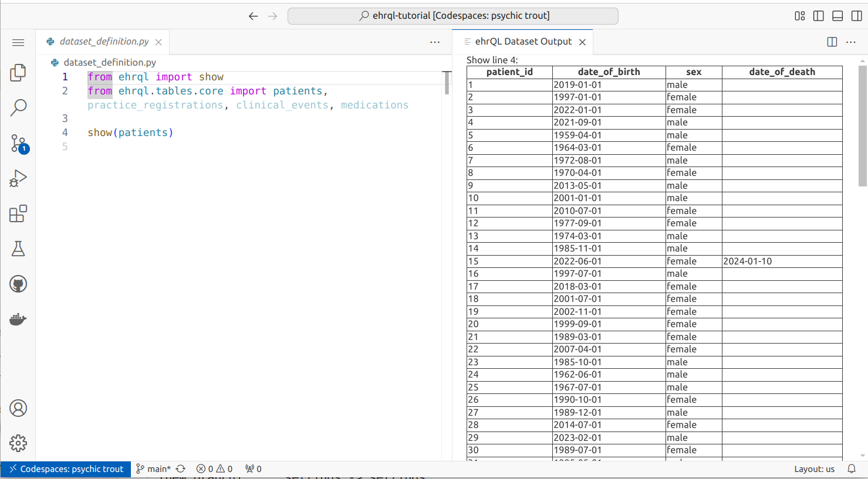Screen dimensions: 868x479
Task: Open more actions for the output editor group
Action: click(x=852, y=42)
